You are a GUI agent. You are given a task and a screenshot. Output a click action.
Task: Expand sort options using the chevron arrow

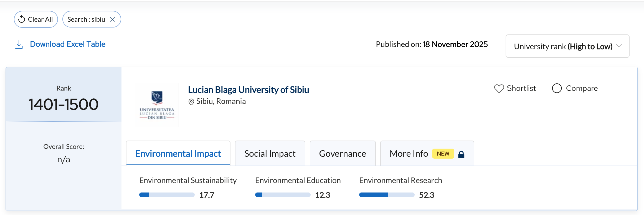click(619, 46)
